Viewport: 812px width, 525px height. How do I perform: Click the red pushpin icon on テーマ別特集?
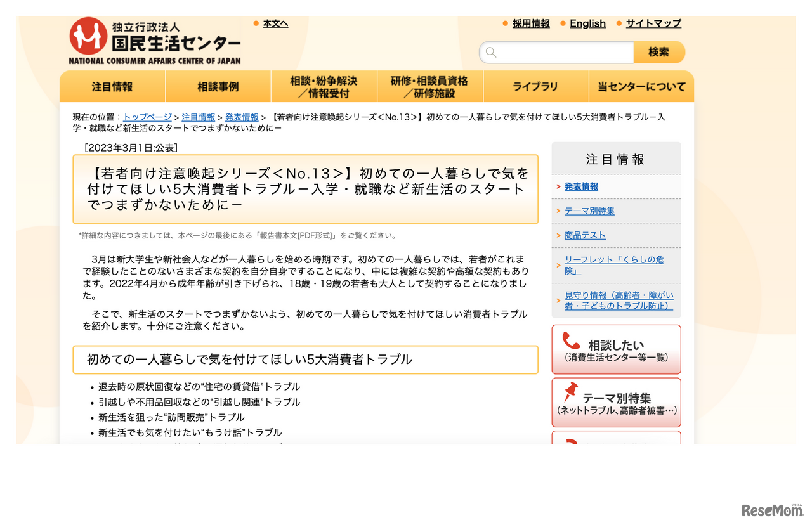coord(570,392)
